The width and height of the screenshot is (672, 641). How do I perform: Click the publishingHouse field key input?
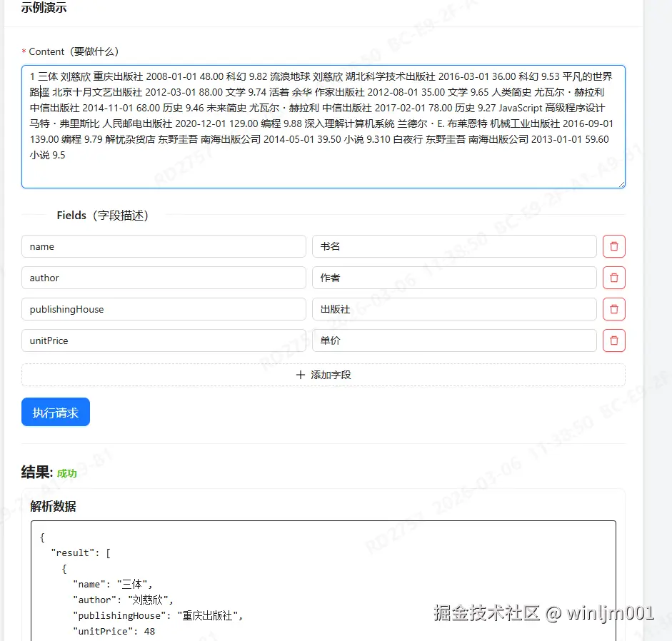coord(164,309)
